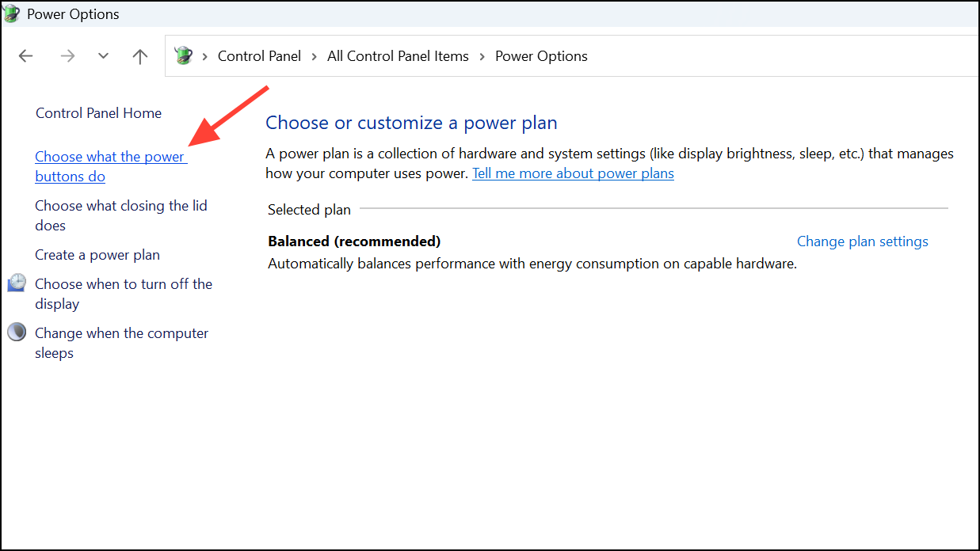Click the Power Options icon in address bar
This screenshot has width=980, height=551.
pyautogui.click(x=184, y=55)
